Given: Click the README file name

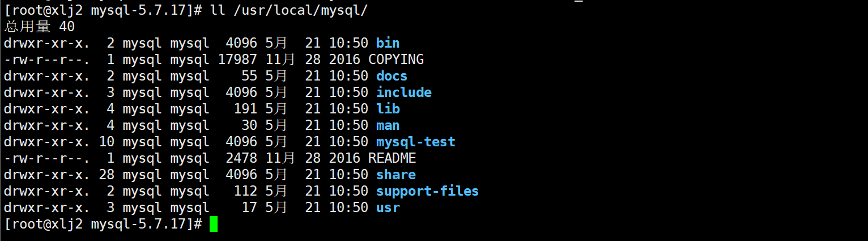Looking at the screenshot, I should point(392,158).
